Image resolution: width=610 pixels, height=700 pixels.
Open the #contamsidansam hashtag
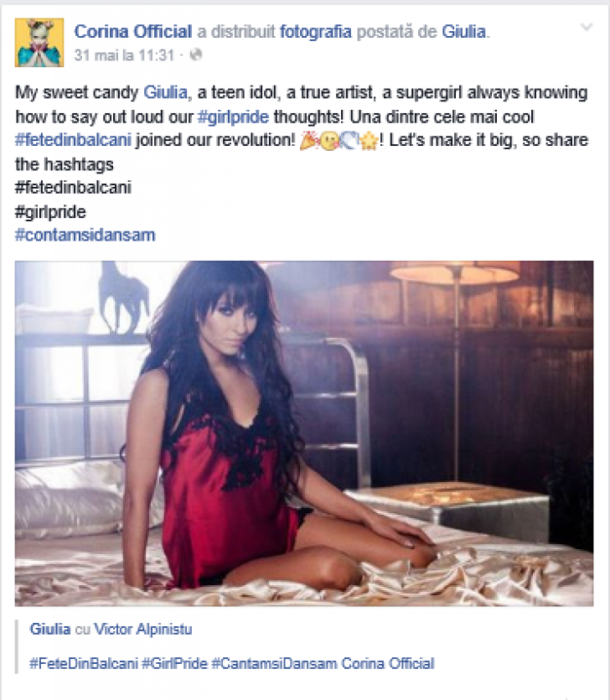(85, 235)
